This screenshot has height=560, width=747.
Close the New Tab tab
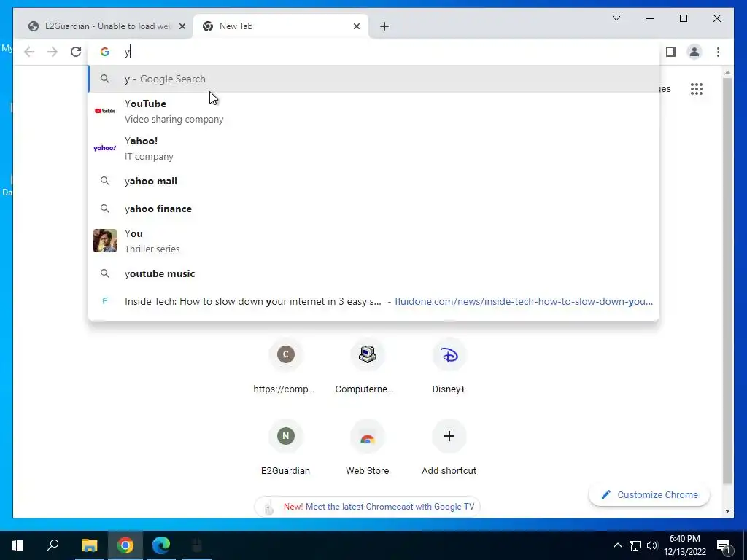click(x=356, y=26)
